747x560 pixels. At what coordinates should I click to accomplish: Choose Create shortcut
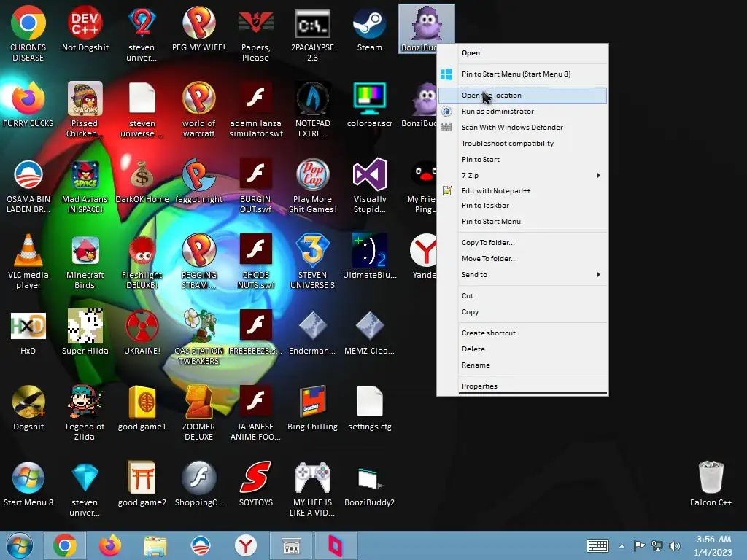coord(522,332)
